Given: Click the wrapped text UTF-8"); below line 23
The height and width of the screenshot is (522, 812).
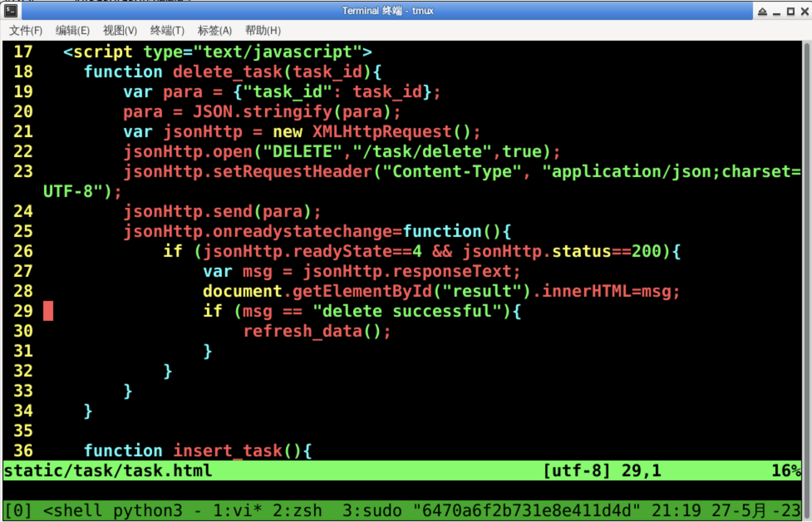Looking at the screenshot, I should pyautogui.click(x=83, y=191).
